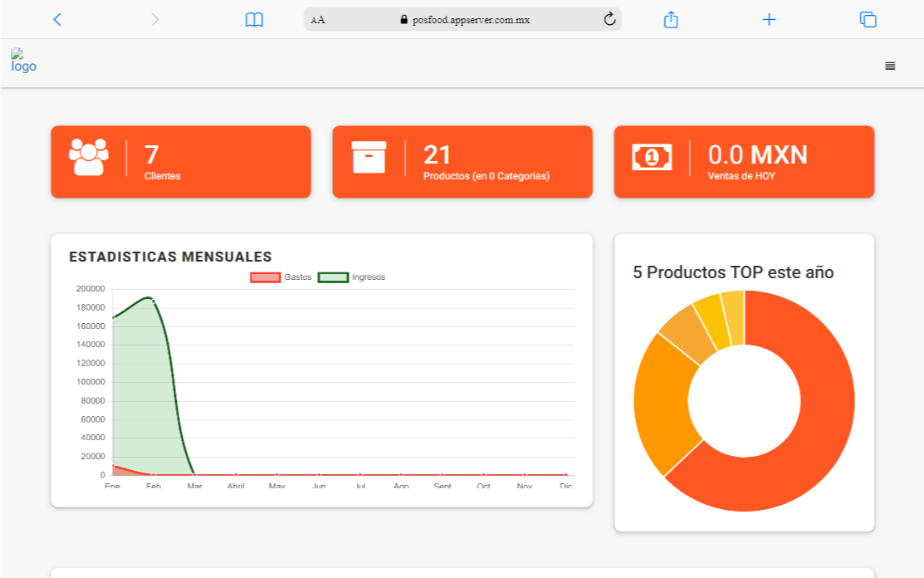
Task: Click the Feb peak point on Ingresos line
Action: click(x=154, y=301)
